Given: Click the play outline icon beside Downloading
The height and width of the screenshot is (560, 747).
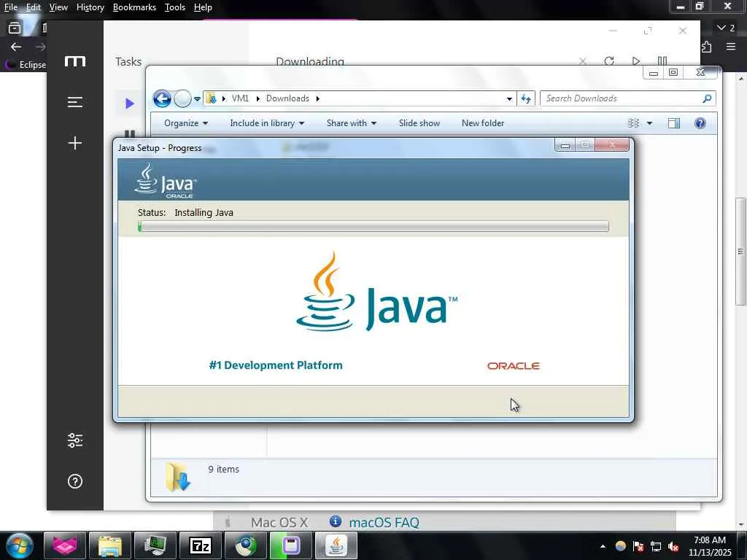Looking at the screenshot, I should [x=635, y=61].
